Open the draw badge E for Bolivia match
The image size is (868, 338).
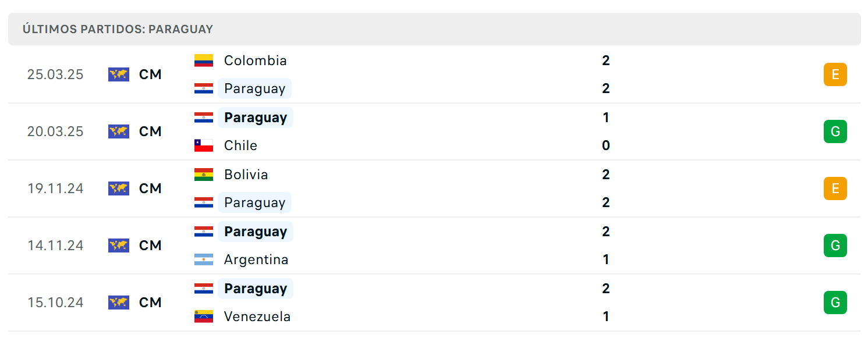[x=835, y=188]
